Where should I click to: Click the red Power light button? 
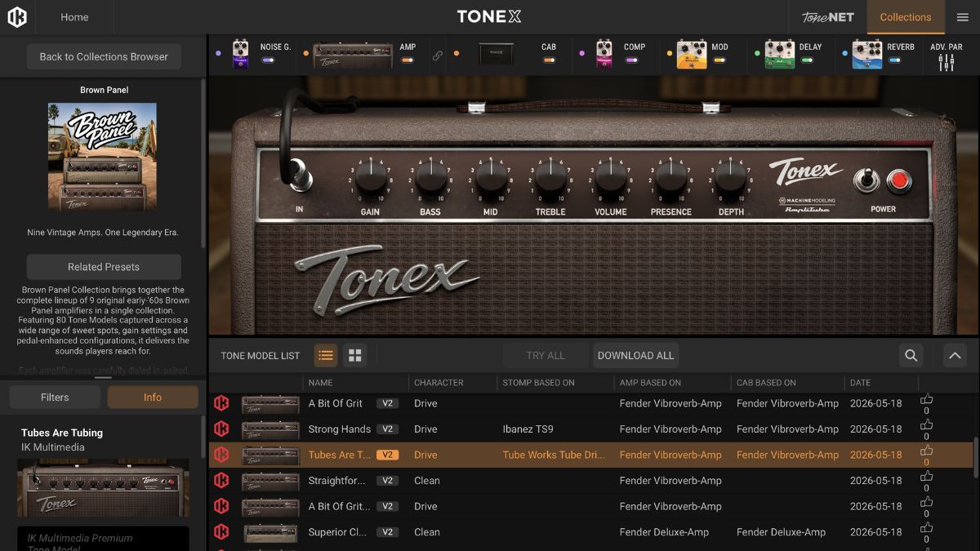pos(899,180)
